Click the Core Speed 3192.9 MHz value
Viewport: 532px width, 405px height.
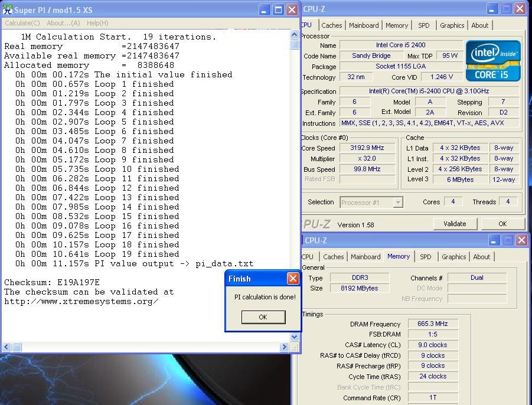pos(367,148)
